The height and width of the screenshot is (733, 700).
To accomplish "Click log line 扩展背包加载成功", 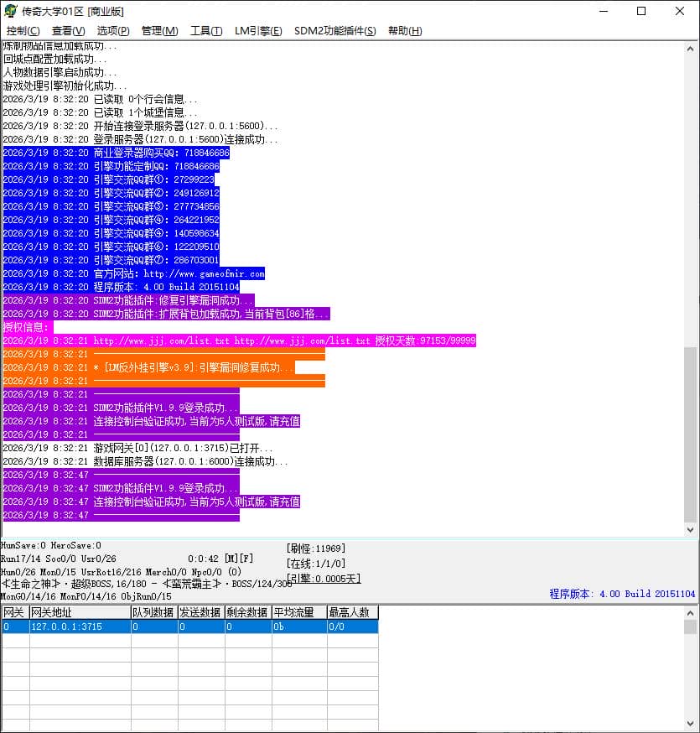I will [x=166, y=315].
